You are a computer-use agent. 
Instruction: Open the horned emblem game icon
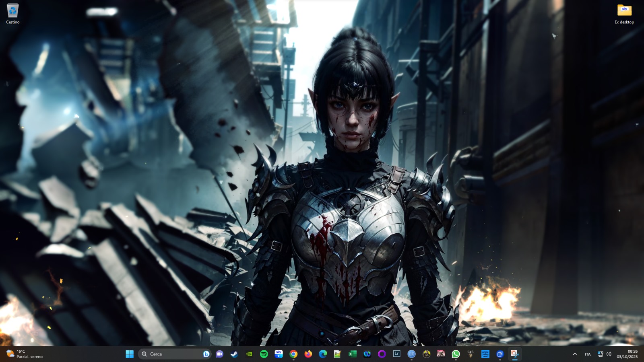click(x=470, y=354)
